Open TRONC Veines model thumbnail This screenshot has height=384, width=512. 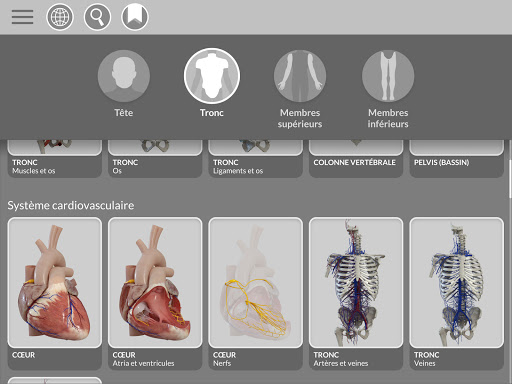[x=456, y=283]
